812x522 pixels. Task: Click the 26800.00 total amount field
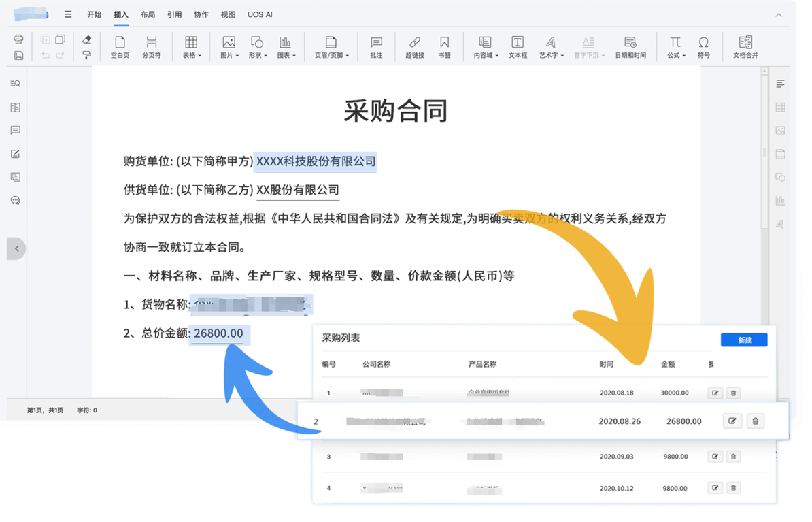tap(218, 333)
